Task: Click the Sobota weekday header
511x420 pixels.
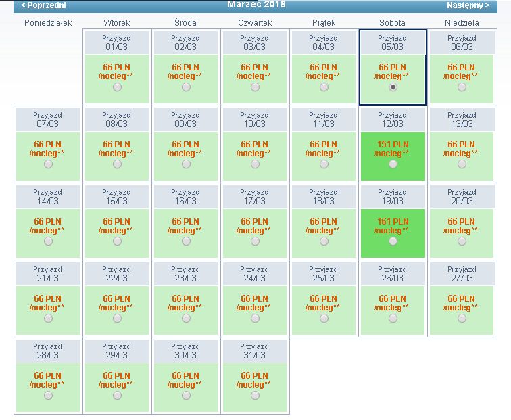Action: (392, 23)
